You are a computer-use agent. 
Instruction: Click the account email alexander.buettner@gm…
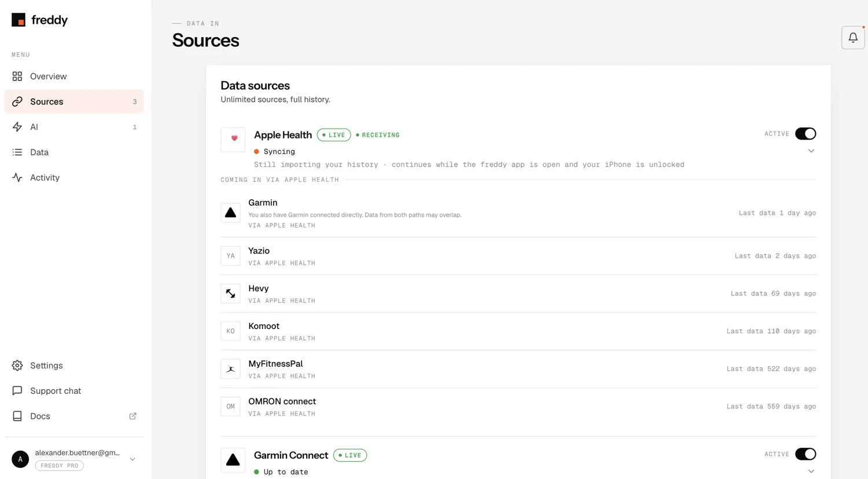click(x=77, y=453)
